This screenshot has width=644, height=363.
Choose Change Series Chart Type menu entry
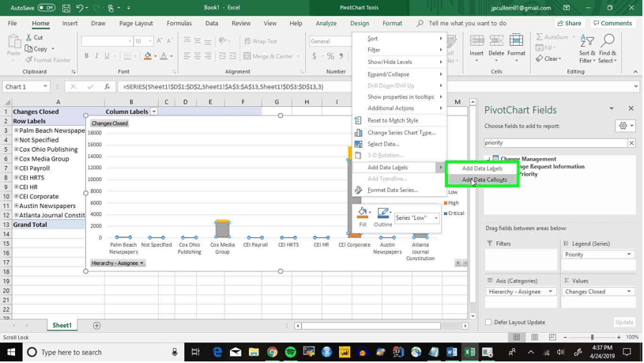coord(401,133)
